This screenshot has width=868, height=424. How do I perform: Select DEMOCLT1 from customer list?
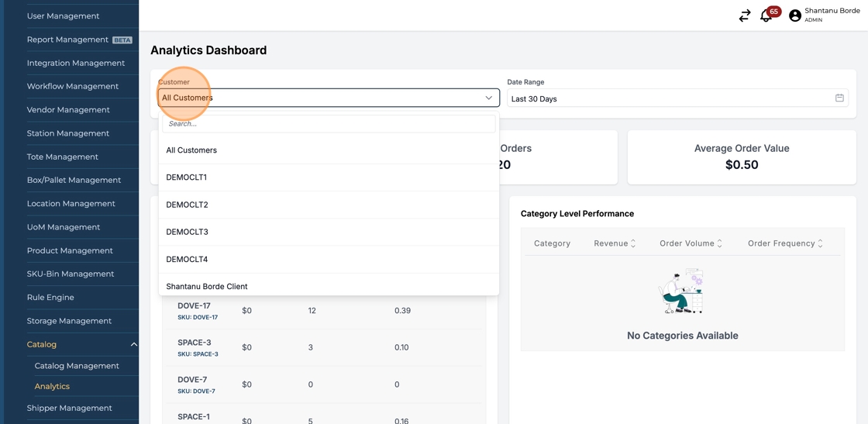pos(187,178)
